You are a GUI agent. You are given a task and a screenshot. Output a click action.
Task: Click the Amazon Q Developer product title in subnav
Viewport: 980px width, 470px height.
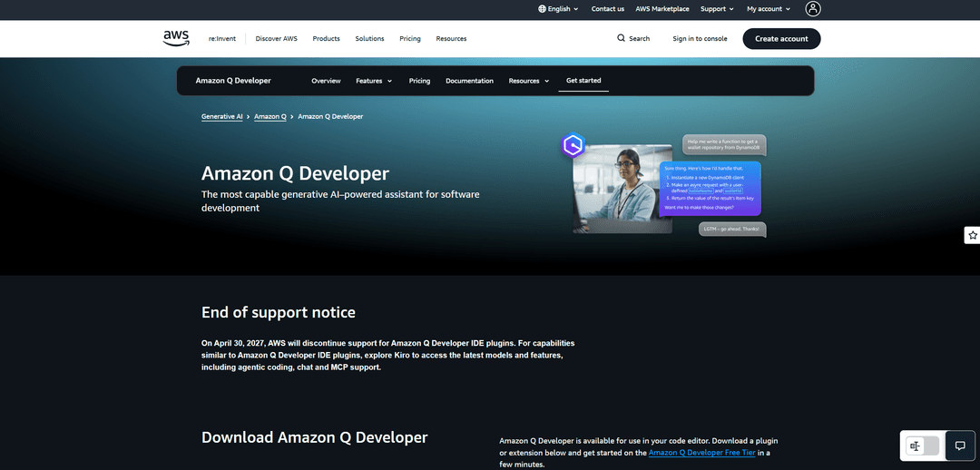(x=233, y=81)
